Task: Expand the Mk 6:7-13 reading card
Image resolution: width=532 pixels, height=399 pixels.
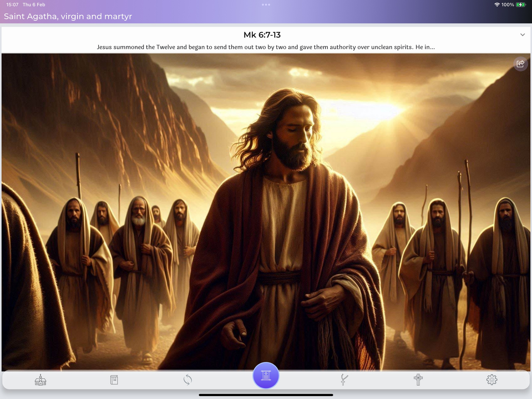Action: pyautogui.click(x=262, y=35)
